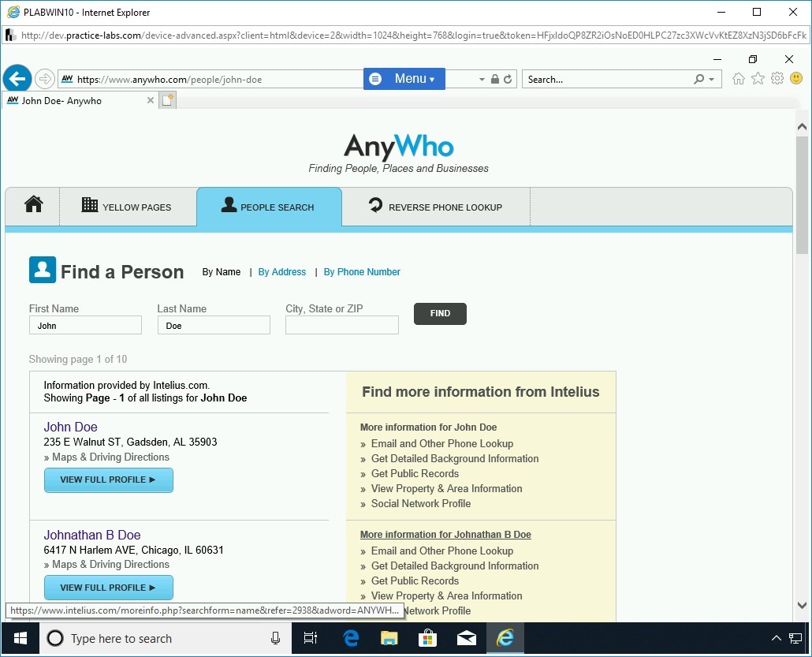Click inside the First Name field
The height and width of the screenshot is (657, 812).
(84, 325)
